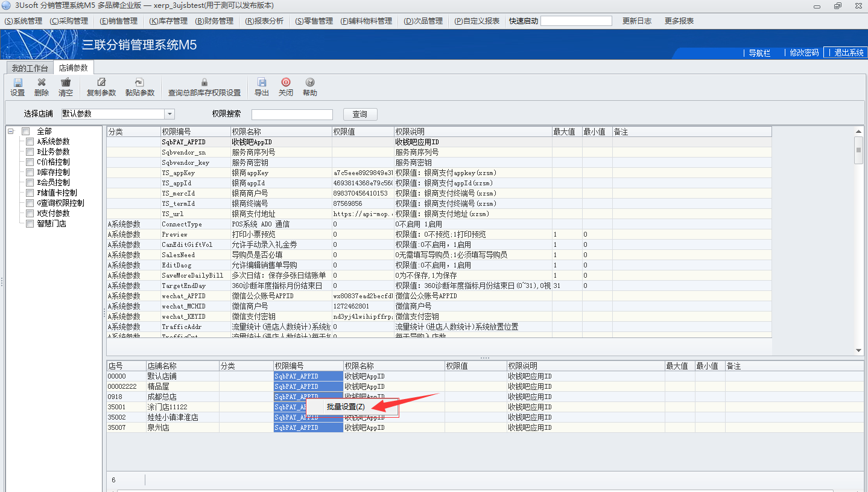Select the Sqbvendor_sn row
This screenshot has width=868, height=492.
click(439, 152)
